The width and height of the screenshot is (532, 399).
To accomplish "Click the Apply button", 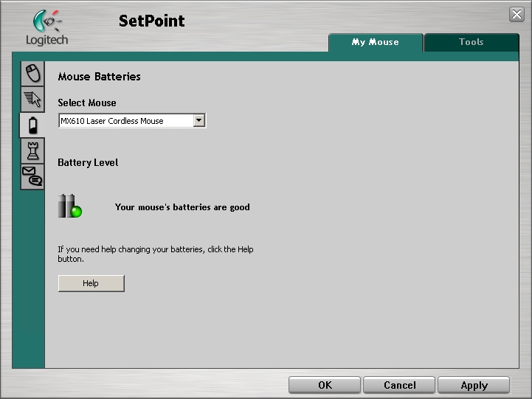I will coord(474,385).
